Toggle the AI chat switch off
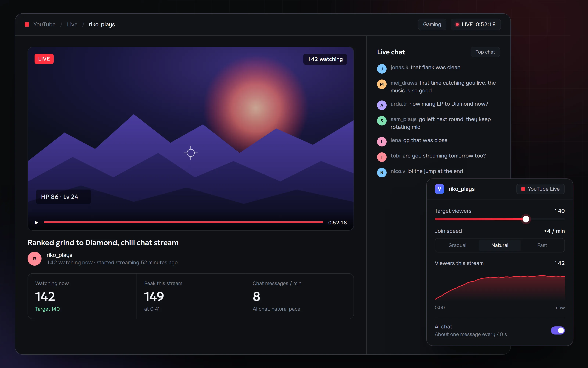 [558, 330]
